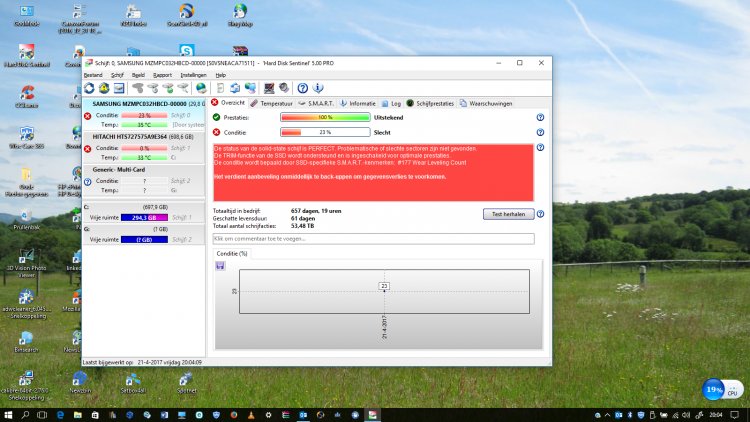The width and height of the screenshot is (750, 422).
Task: Click the refresh toolbar icon
Action: pyautogui.click(x=89, y=88)
